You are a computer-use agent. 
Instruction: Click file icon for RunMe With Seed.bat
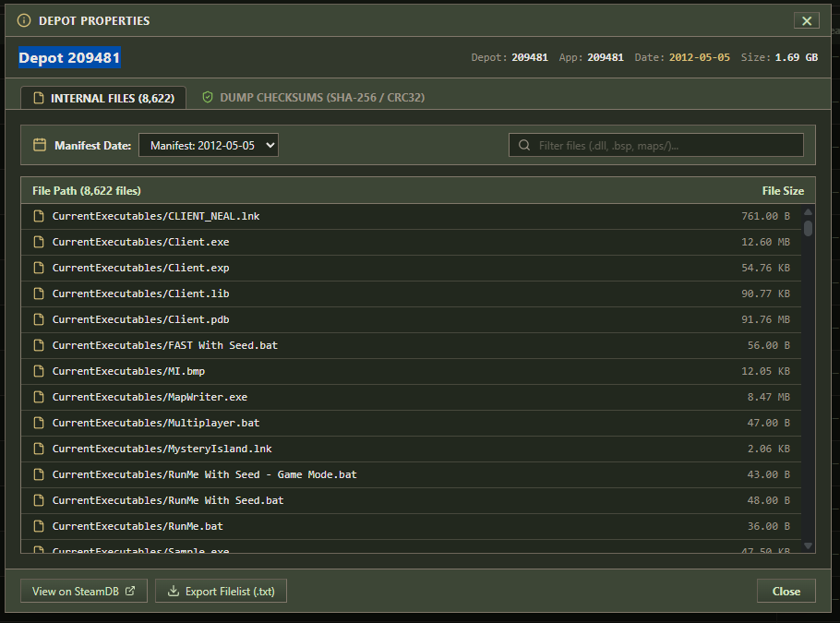39,500
